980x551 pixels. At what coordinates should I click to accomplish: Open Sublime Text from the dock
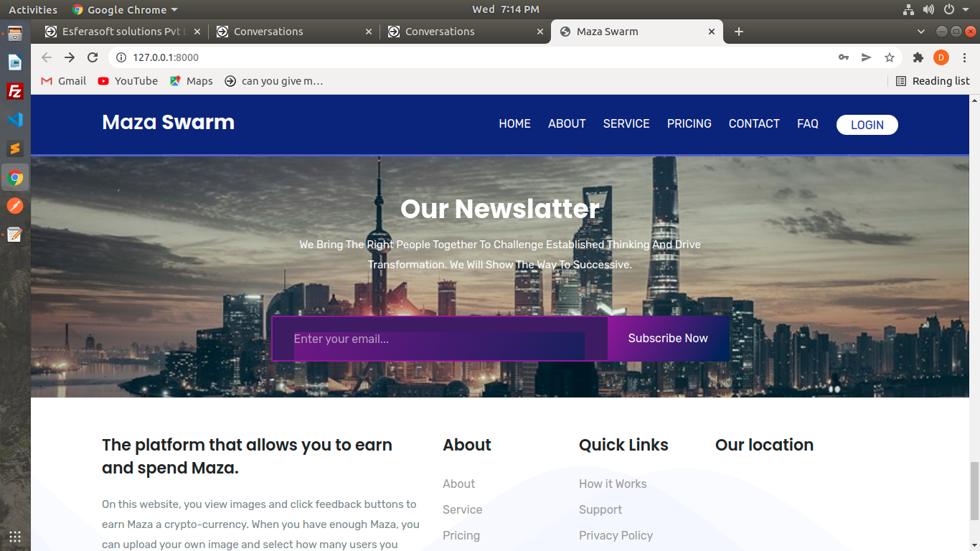coord(15,149)
